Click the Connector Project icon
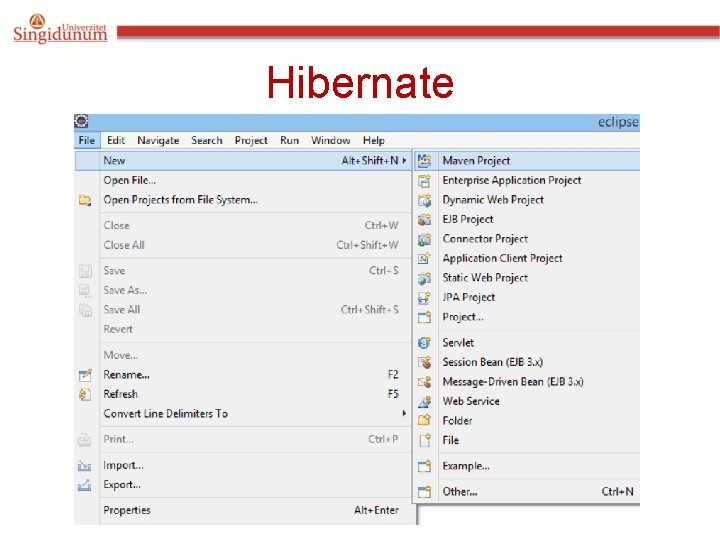The image size is (720, 540). point(425,239)
